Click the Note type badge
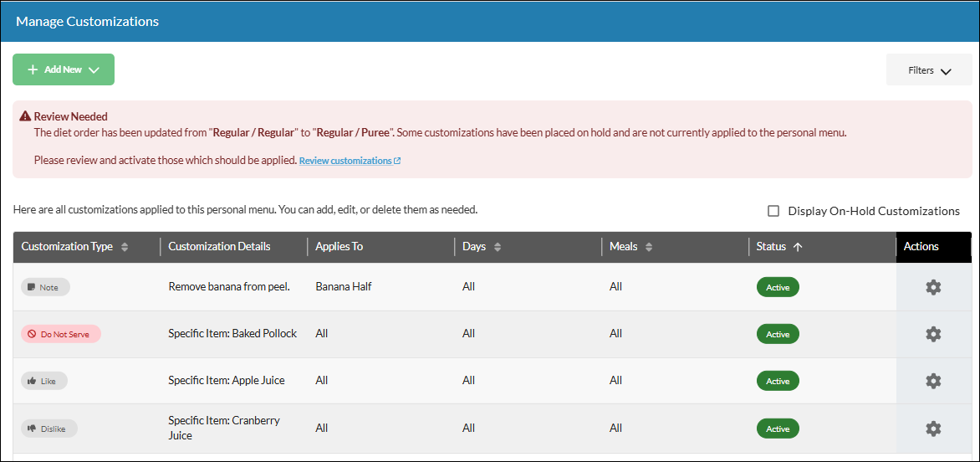Screen dimensions: 980x462 tap(45, 288)
